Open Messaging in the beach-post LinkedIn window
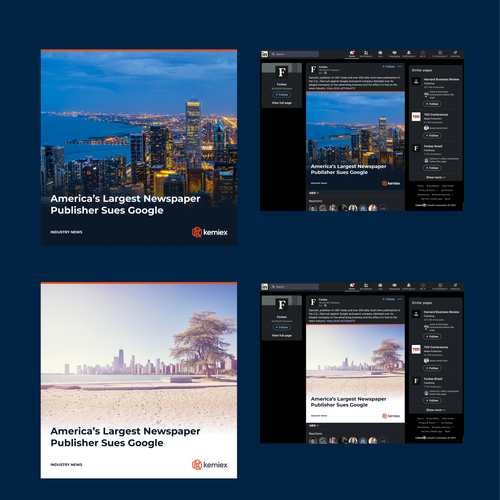500x500 pixels. click(x=394, y=287)
